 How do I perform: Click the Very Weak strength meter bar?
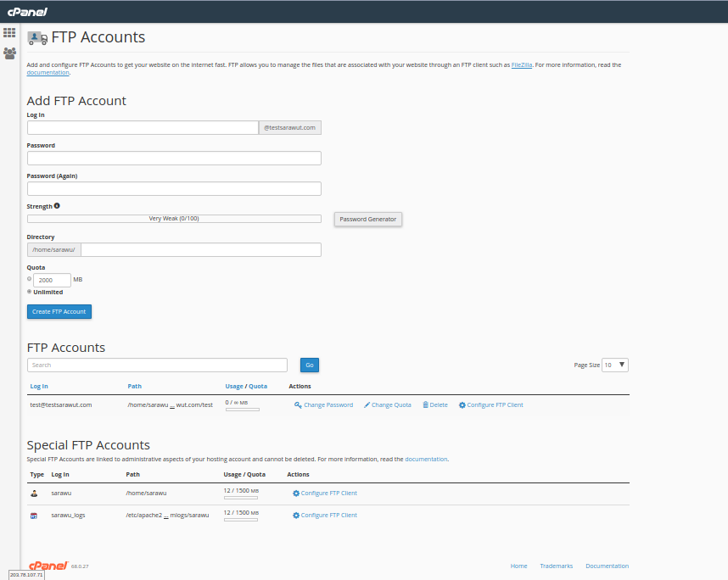tap(174, 219)
